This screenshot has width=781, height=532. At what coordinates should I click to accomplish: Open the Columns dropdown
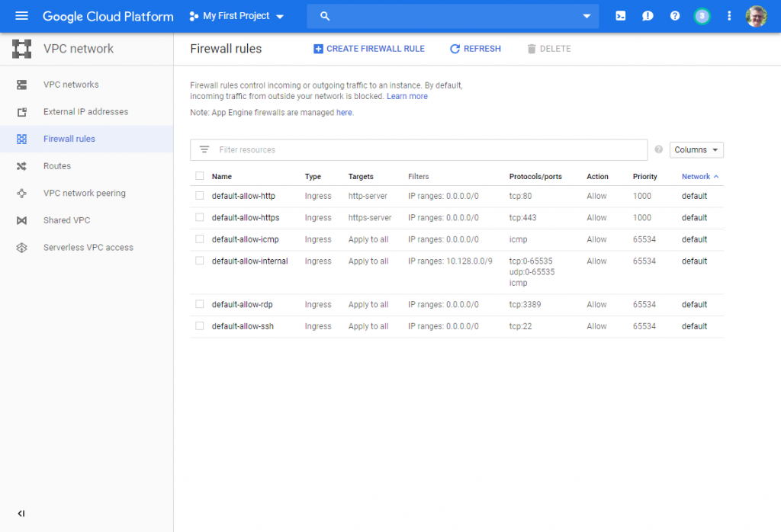tap(696, 150)
